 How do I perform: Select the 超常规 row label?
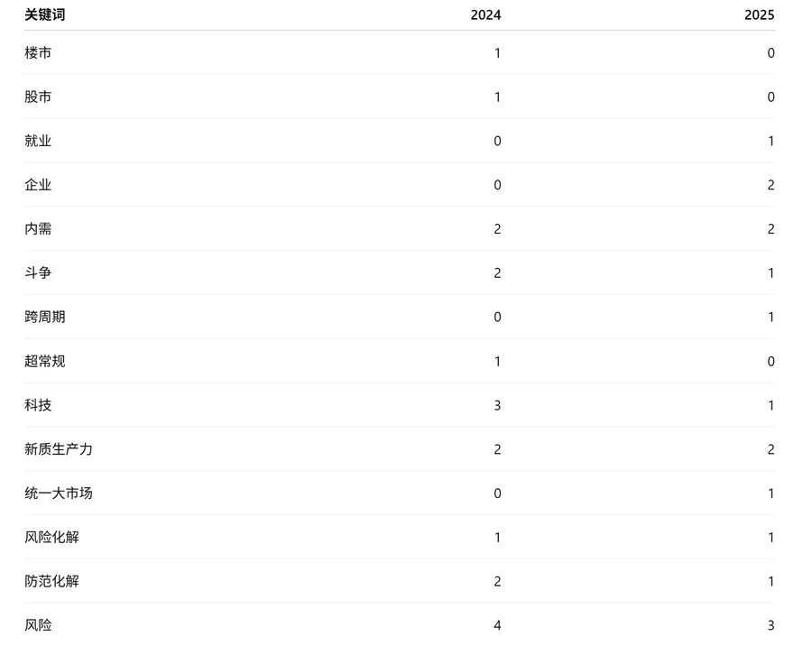[45, 361]
